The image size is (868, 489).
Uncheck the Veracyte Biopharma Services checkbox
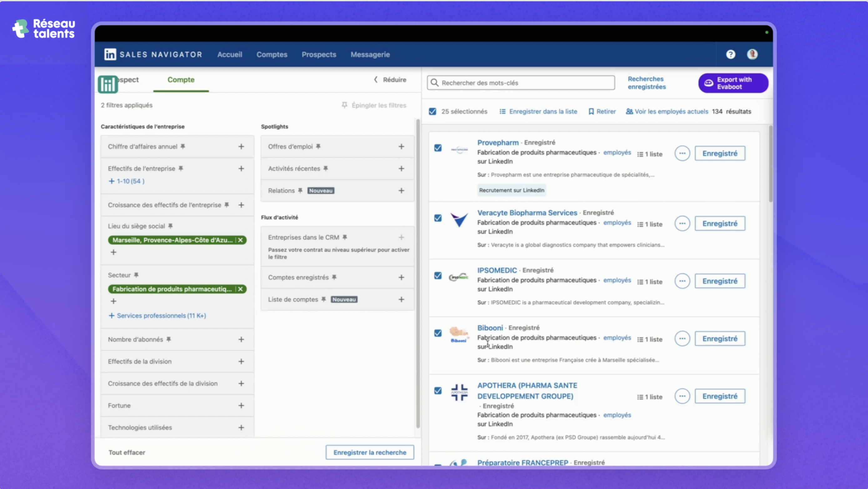[x=438, y=218]
